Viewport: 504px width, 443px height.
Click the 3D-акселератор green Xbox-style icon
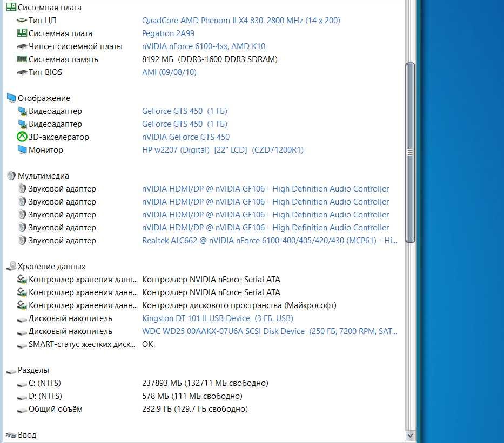coord(22,137)
